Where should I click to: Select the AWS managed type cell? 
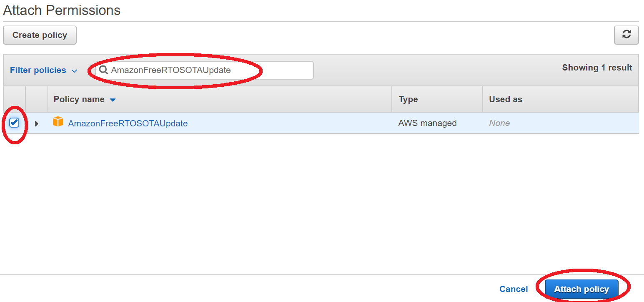point(427,123)
